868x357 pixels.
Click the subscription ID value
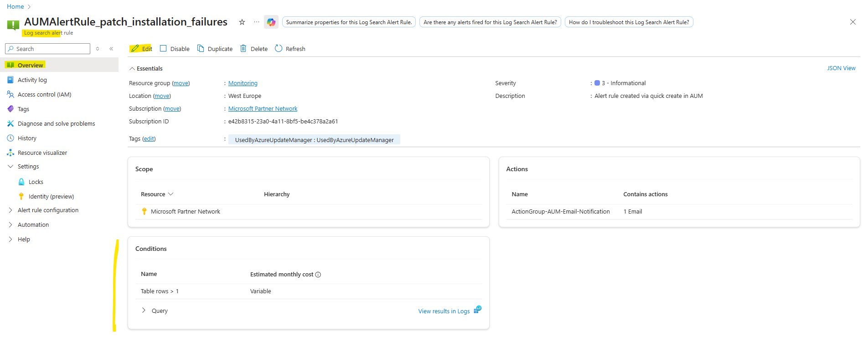283,122
